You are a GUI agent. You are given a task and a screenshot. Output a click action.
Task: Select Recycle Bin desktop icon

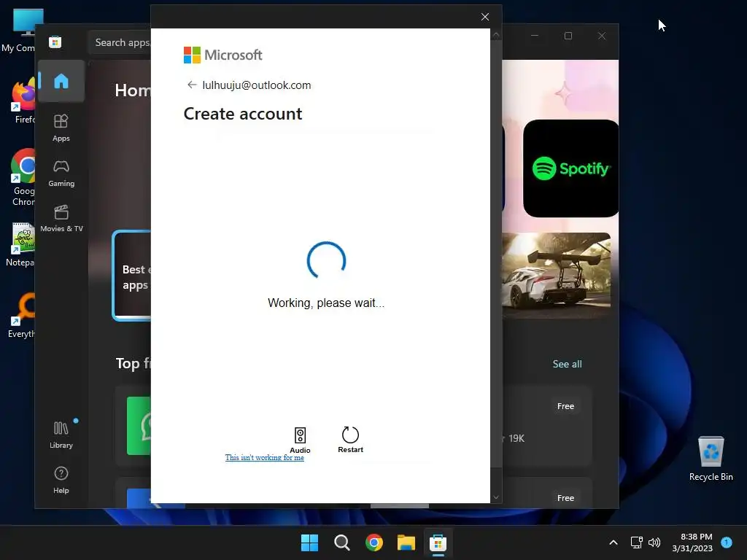[x=711, y=458]
